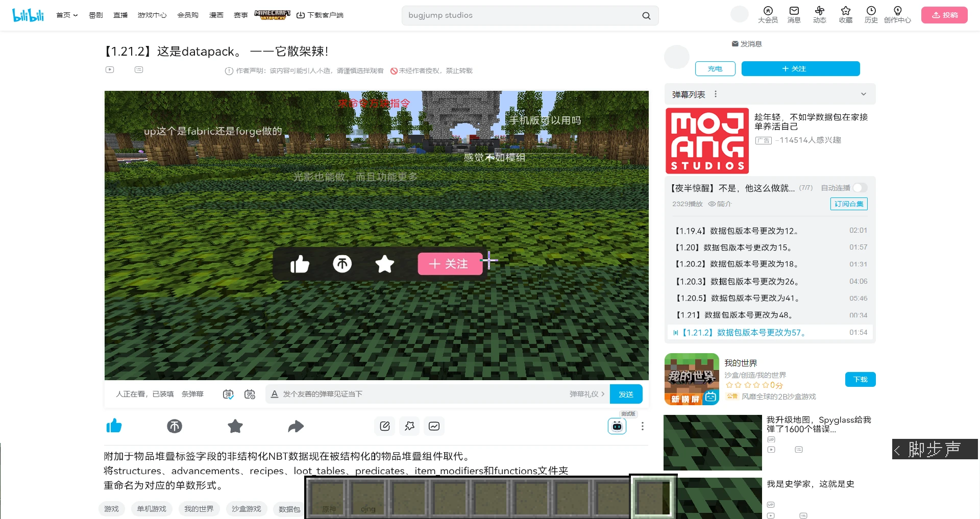Click the 发送 send danmaku button
Image resolution: width=980 pixels, height=519 pixels.
(626, 394)
